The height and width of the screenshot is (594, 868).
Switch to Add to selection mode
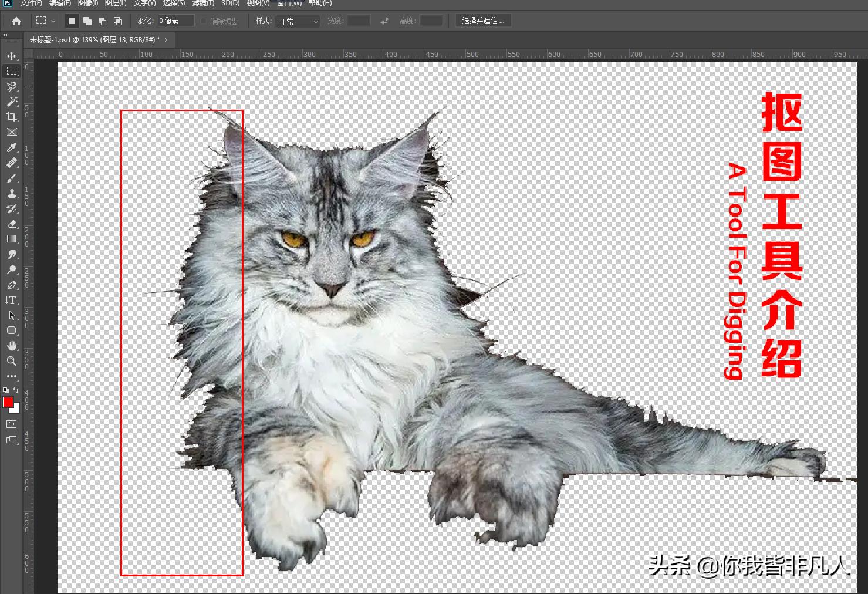pos(87,21)
